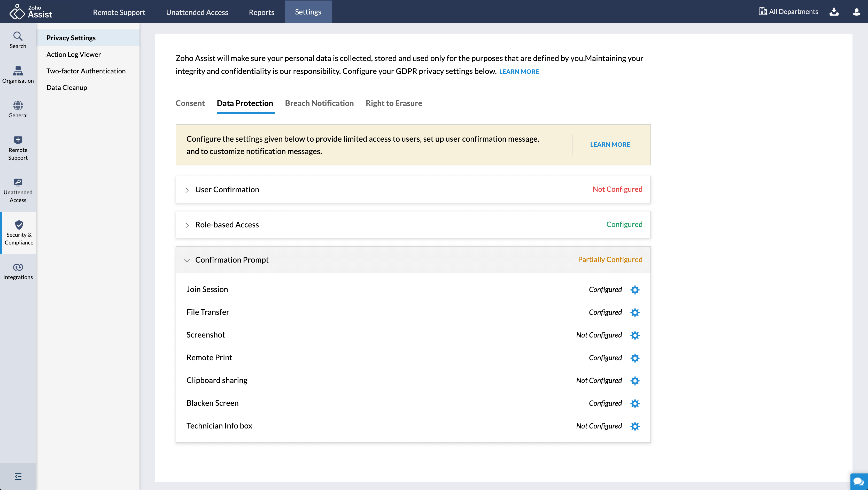The image size is (868, 490).
Task: Open Integrations in the sidebar
Action: (x=18, y=271)
